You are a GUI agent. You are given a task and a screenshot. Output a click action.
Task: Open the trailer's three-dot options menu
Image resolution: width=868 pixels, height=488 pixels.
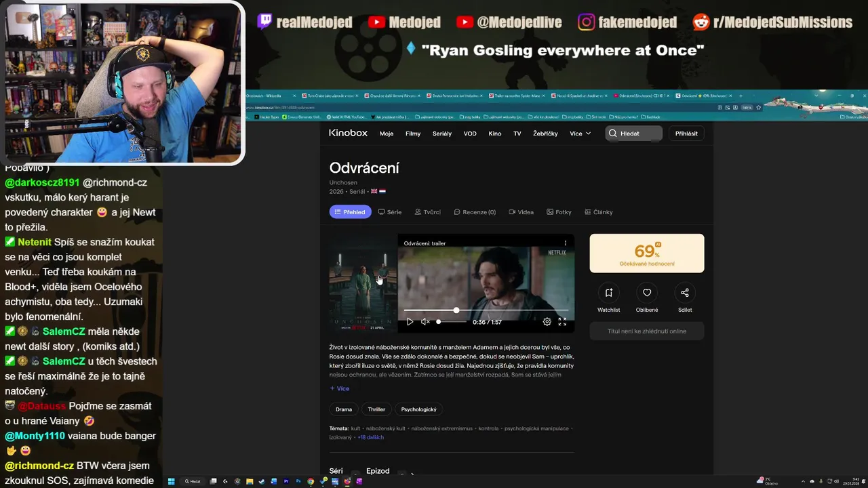(565, 243)
